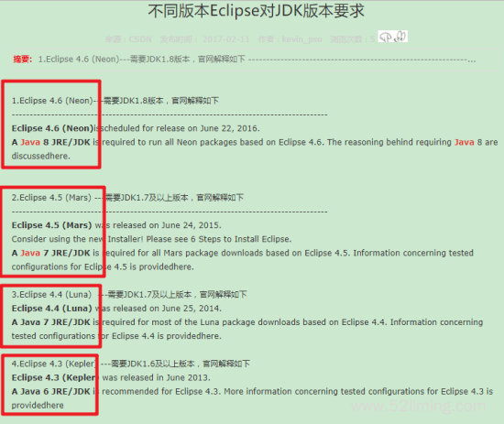Click bold text Eclipse 4.6 (Neon)
504x424 pixels.
(52, 128)
